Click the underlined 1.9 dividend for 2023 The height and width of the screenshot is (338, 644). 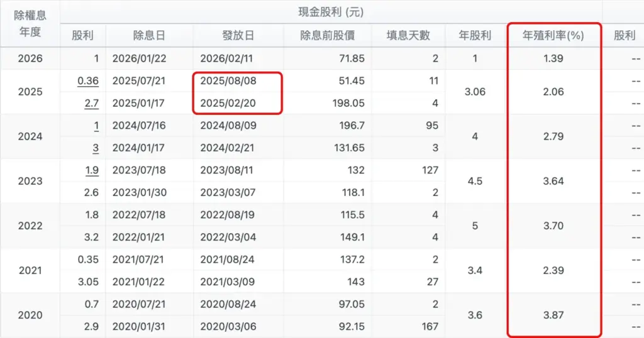click(92, 170)
